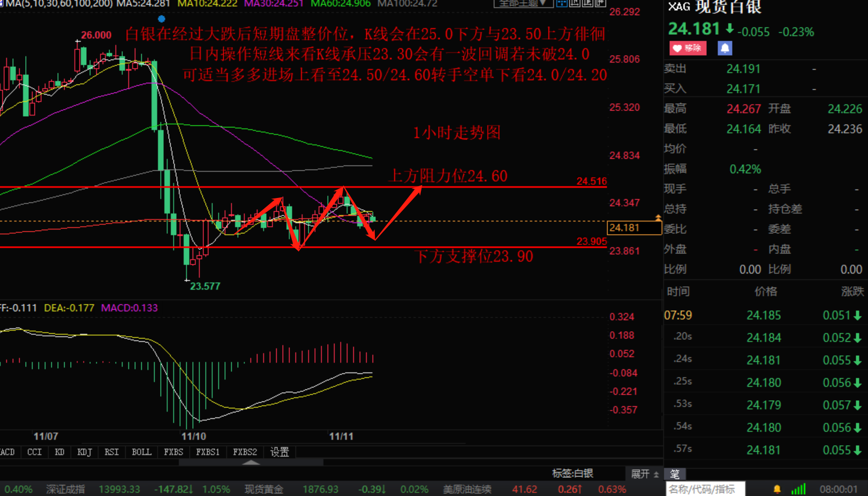Set a price alert with bell icon
This screenshot has height=496, width=868.
coord(724,48)
